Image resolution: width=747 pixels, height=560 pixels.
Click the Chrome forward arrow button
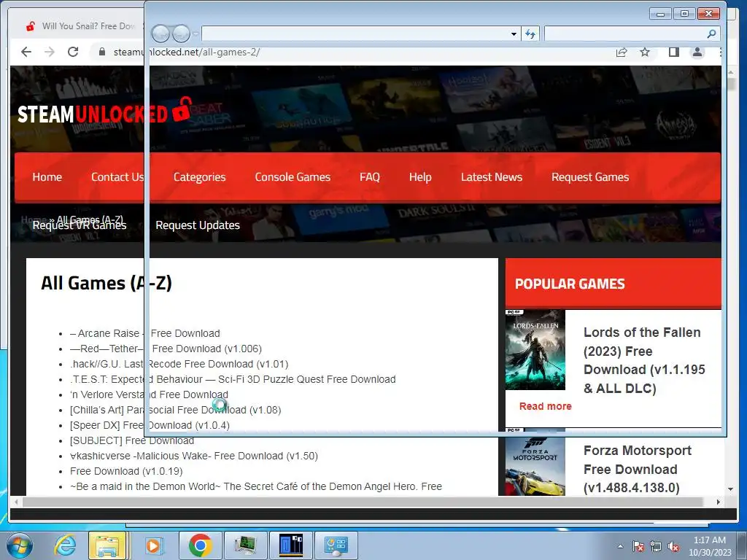(50, 52)
